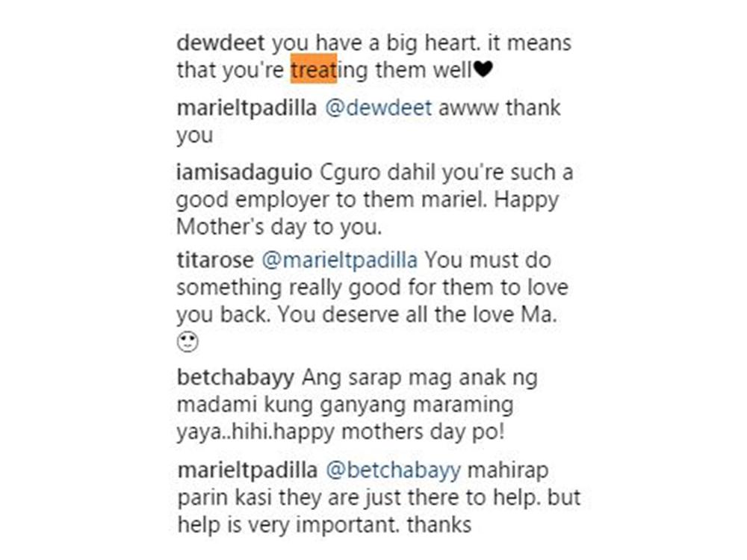The width and height of the screenshot is (747, 560).
Task: Open titarose's profile username
Action: 215,261
